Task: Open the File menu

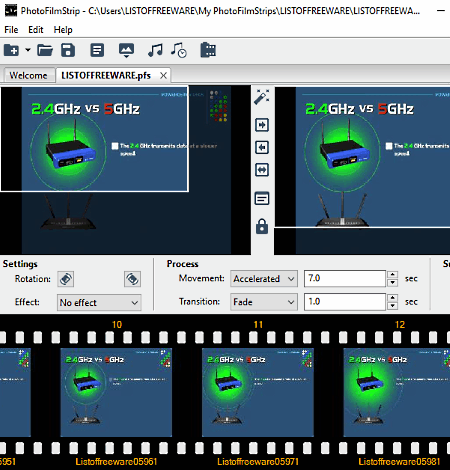Action: click(x=11, y=30)
